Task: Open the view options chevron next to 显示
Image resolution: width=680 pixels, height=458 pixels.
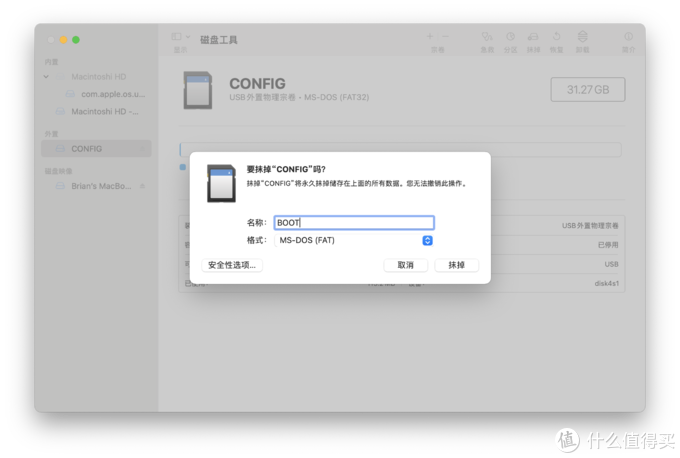Action: click(x=188, y=37)
